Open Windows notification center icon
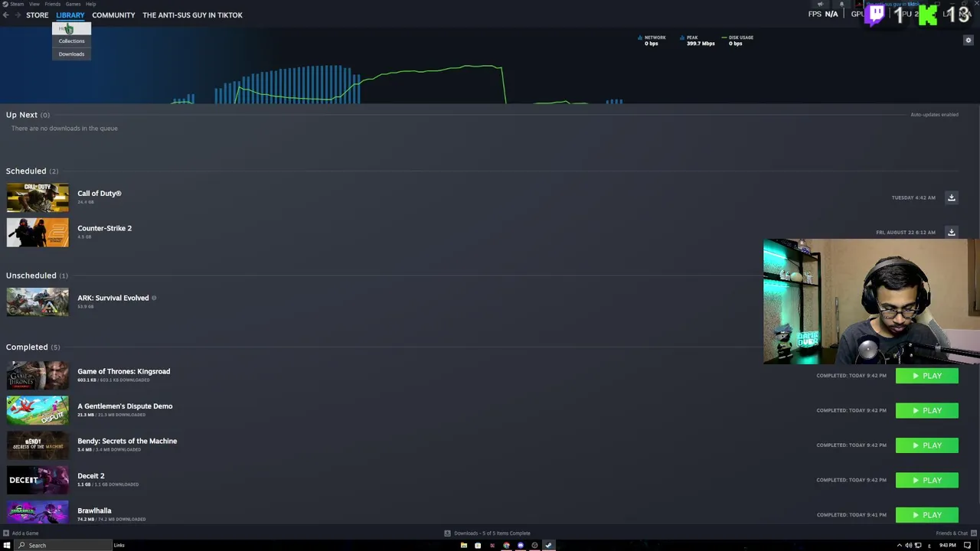 [966, 546]
